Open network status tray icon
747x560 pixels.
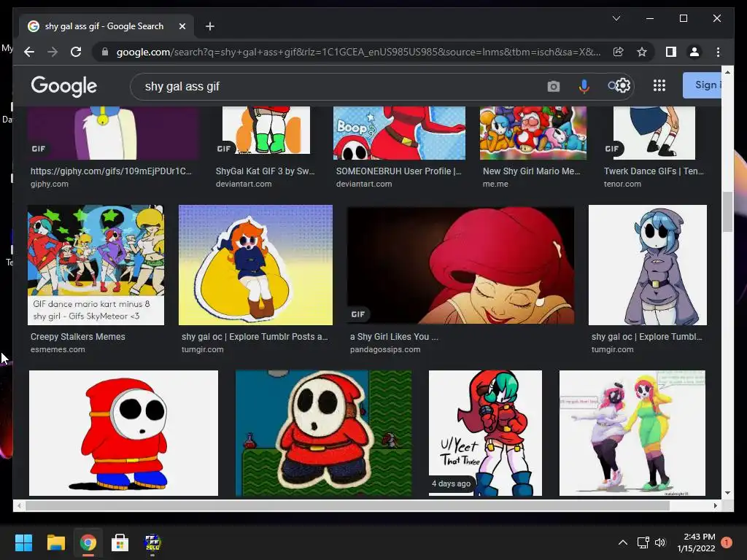pyautogui.click(x=643, y=542)
